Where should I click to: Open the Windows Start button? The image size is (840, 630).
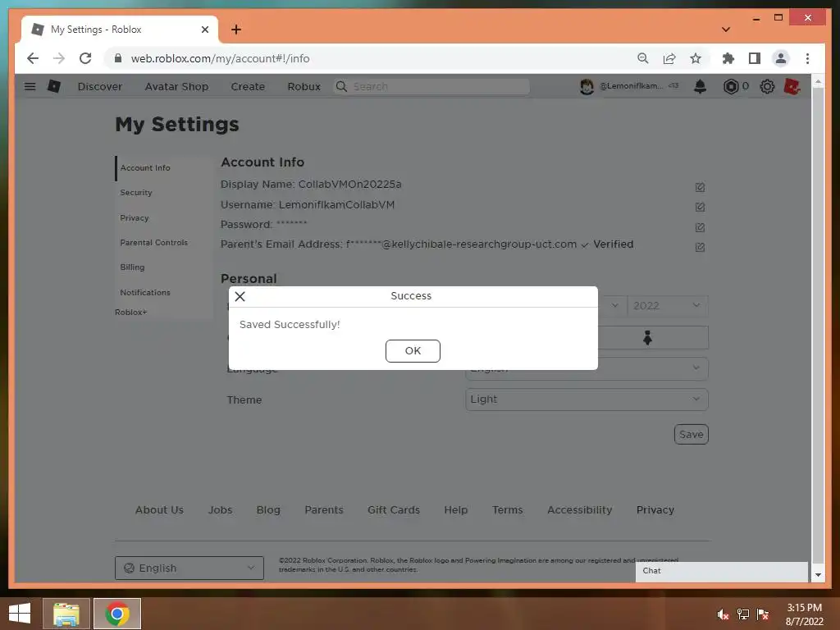click(20, 614)
